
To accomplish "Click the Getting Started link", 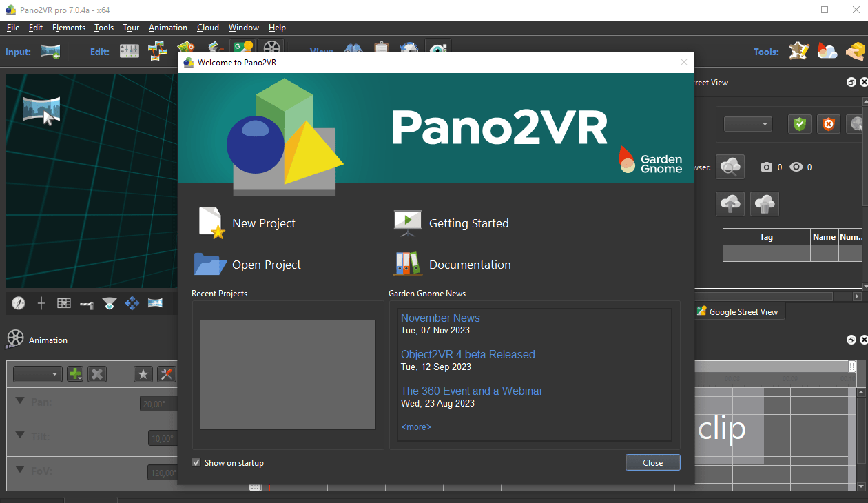I will 469,223.
